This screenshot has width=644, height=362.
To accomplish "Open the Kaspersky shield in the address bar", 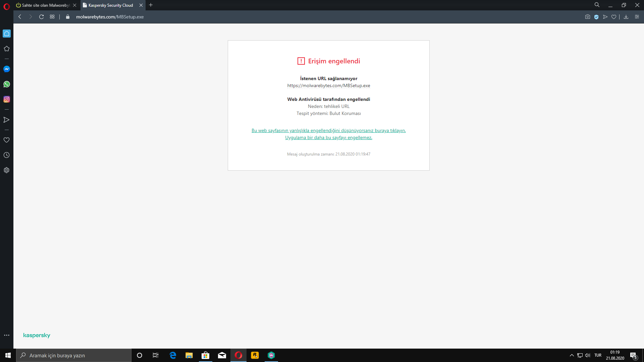I will point(596,17).
